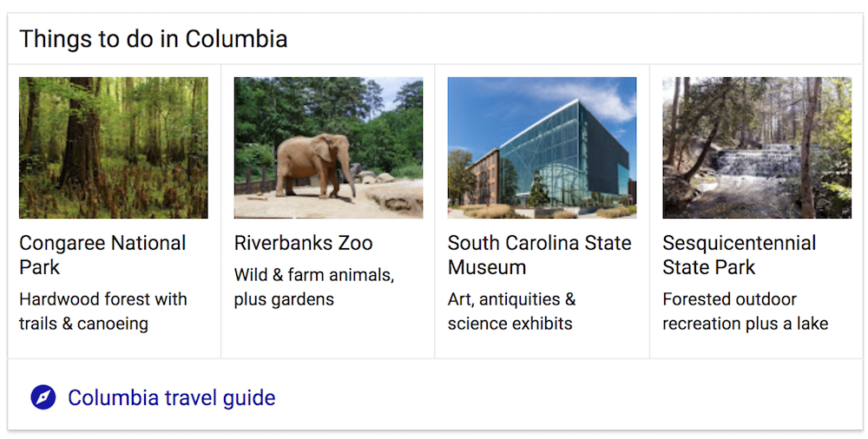Image resolution: width=868 pixels, height=439 pixels.
Task: Open the Columbia travel guide link
Action: click(x=171, y=397)
